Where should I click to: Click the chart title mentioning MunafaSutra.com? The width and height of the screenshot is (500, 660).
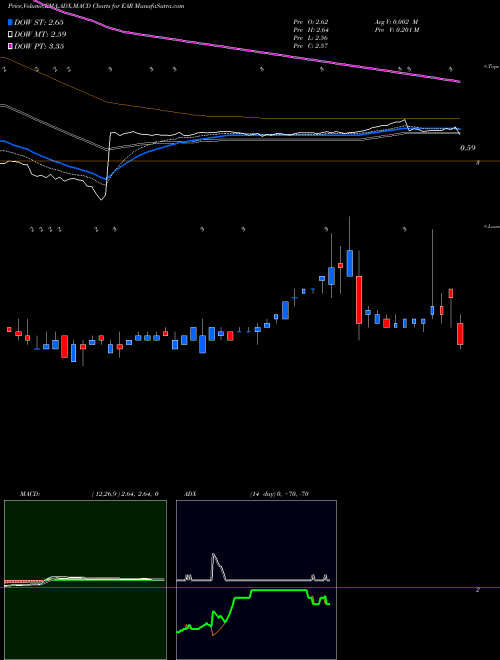[96, 6]
